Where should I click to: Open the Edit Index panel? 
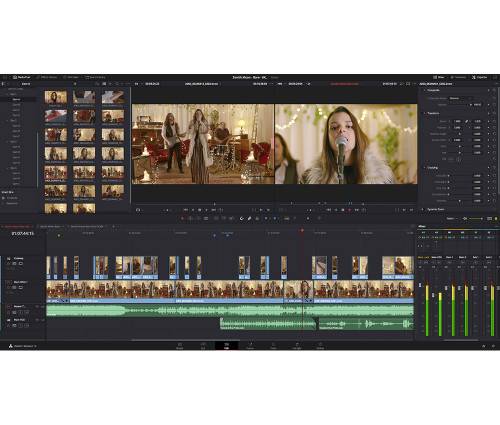point(71,77)
